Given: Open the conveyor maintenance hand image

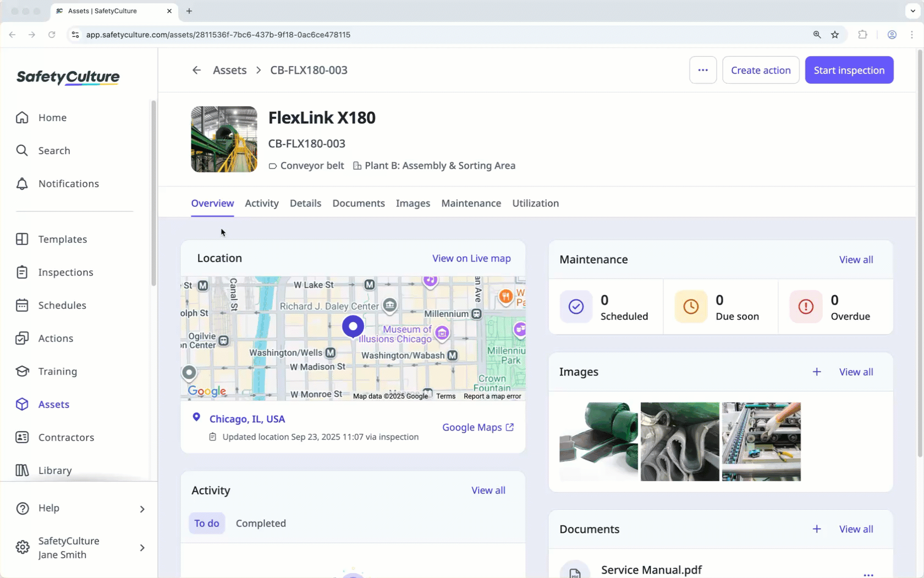Looking at the screenshot, I should [761, 441].
